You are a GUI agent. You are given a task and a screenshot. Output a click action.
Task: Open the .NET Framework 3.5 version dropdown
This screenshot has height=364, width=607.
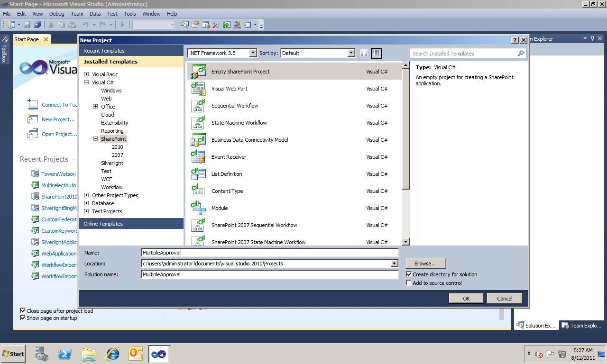pos(253,53)
